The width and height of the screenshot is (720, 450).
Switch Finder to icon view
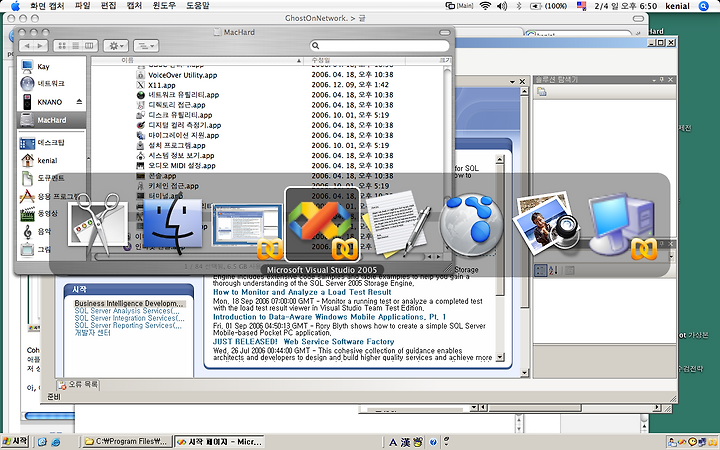(62, 45)
